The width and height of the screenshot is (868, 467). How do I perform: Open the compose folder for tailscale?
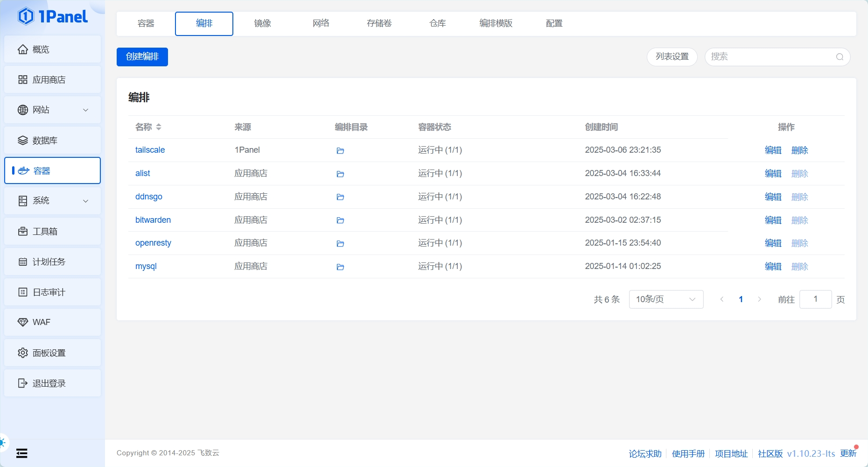click(340, 150)
